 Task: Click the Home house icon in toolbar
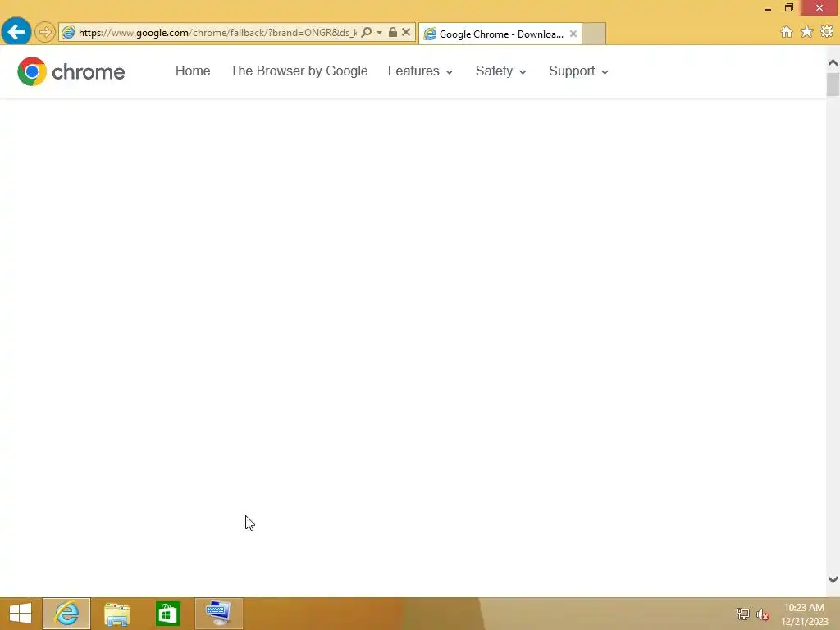point(787,32)
